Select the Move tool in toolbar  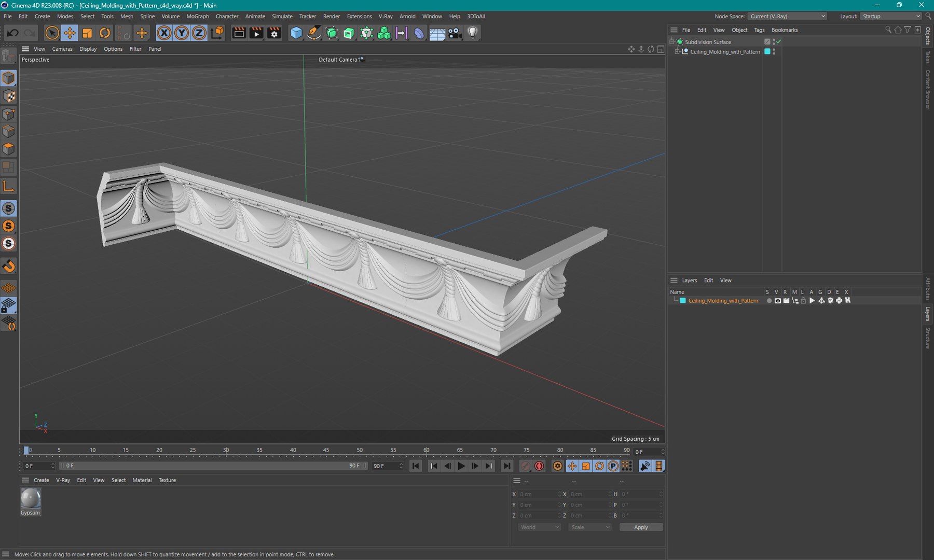pyautogui.click(x=69, y=33)
